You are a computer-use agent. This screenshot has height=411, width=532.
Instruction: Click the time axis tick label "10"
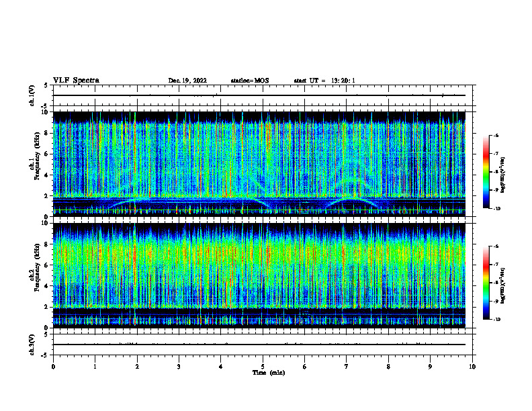[x=472, y=367]
